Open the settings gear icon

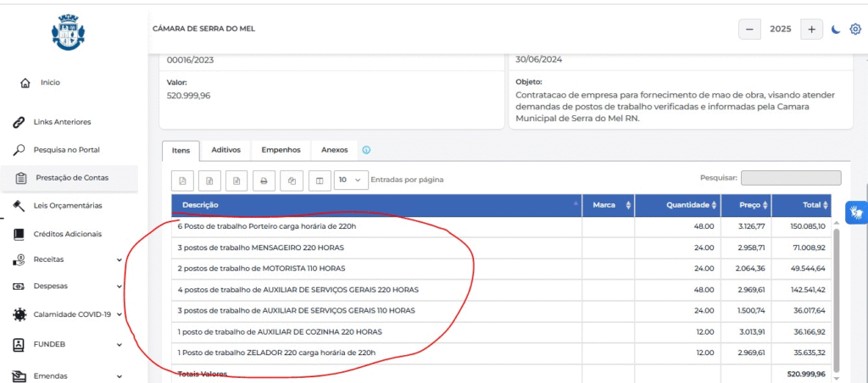[x=854, y=29]
